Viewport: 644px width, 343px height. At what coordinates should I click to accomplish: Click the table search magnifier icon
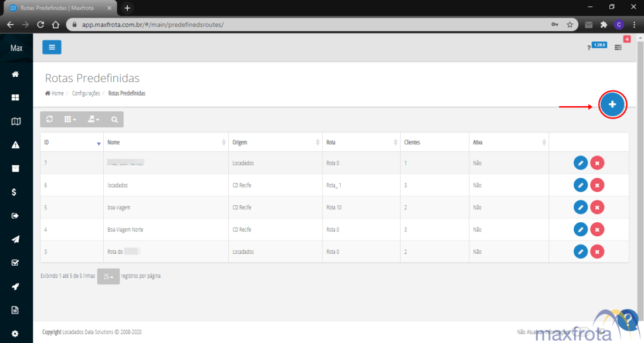(114, 120)
